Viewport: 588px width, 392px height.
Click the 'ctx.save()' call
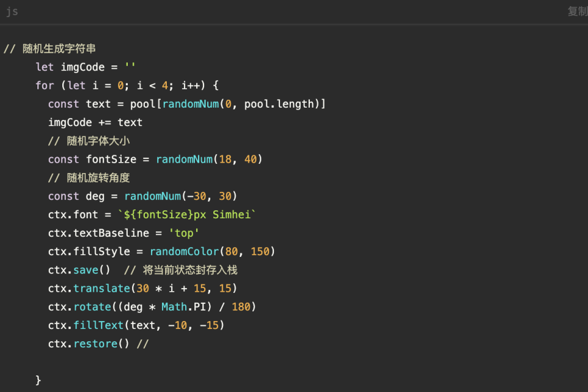click(79, 270)
